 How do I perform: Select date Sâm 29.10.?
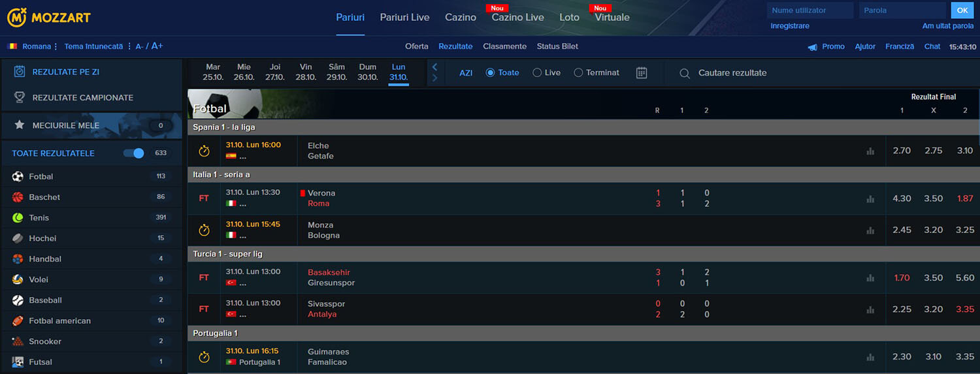(336, 72)
